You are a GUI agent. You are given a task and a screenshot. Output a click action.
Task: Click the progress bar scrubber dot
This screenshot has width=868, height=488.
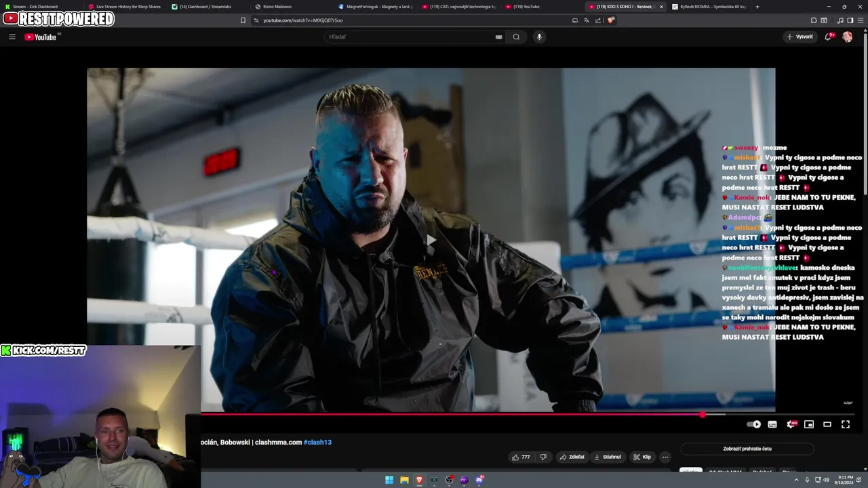click(703, 414)
